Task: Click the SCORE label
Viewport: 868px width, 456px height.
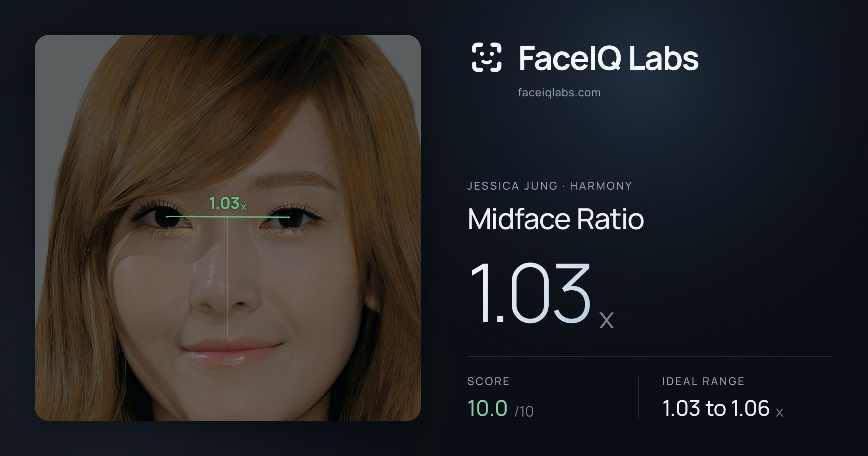Action: [488, 381]
